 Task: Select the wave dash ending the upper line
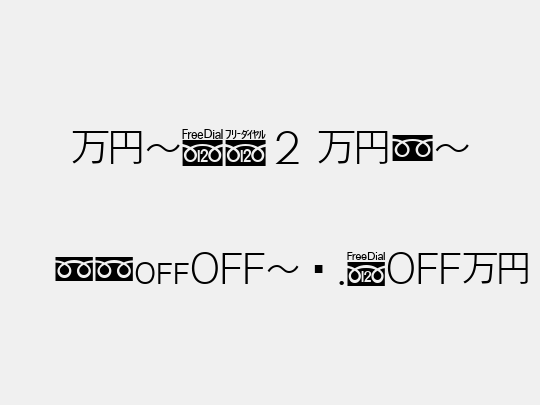(x=452, y=148)
